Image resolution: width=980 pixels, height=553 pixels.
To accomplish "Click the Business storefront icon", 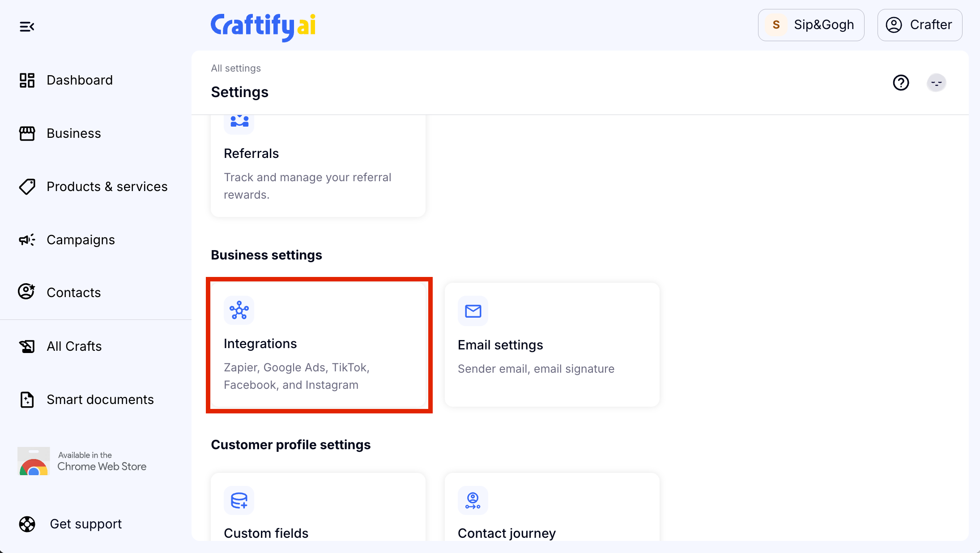I will tap(27, 133).
